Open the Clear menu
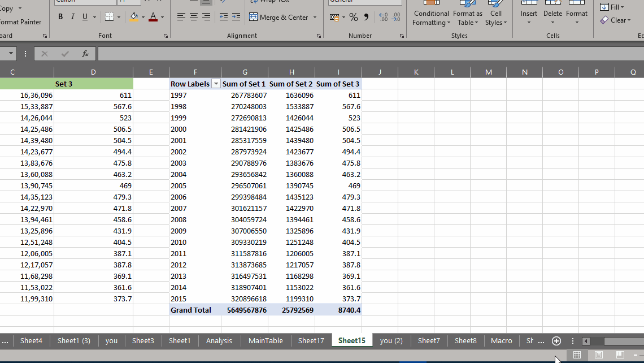This screenshot has height=363, width=644. click(615, 20)
